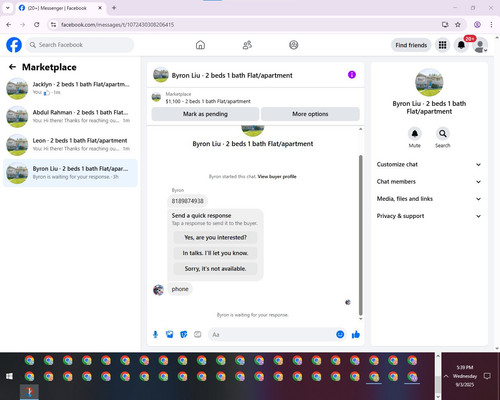Attach a file using the photo icon
The image size is (500, 400).
(x=170, y=334)
